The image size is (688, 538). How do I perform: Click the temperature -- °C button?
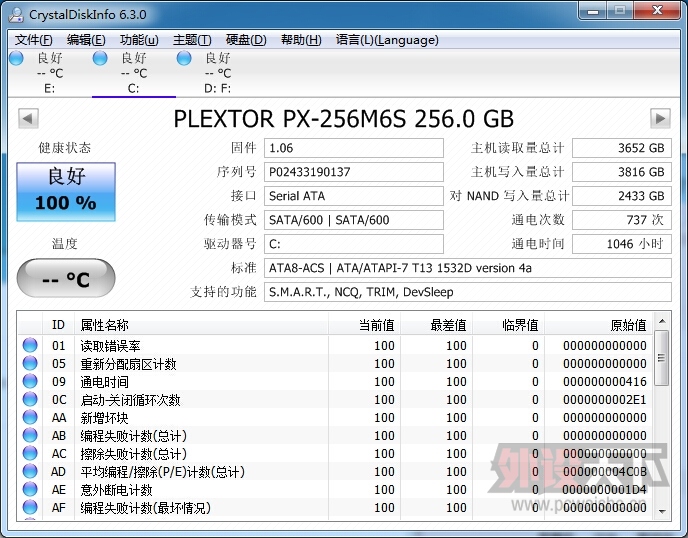[66, 279]
